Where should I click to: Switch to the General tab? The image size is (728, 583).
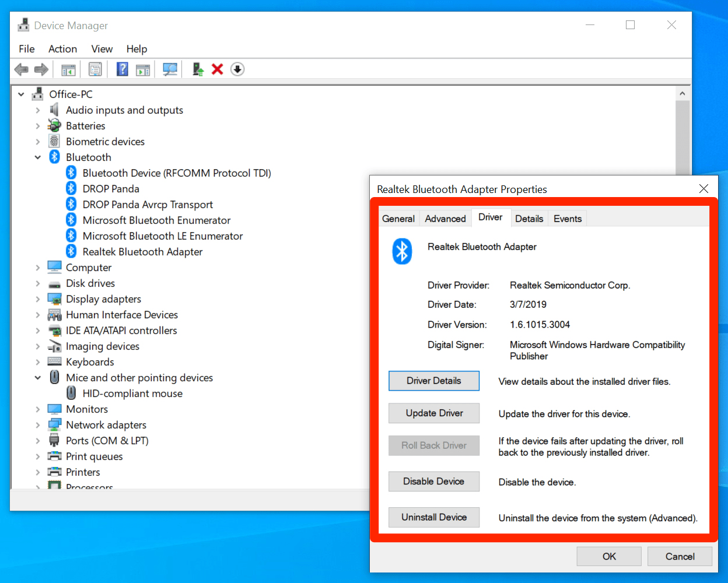(x=398, y=219)
